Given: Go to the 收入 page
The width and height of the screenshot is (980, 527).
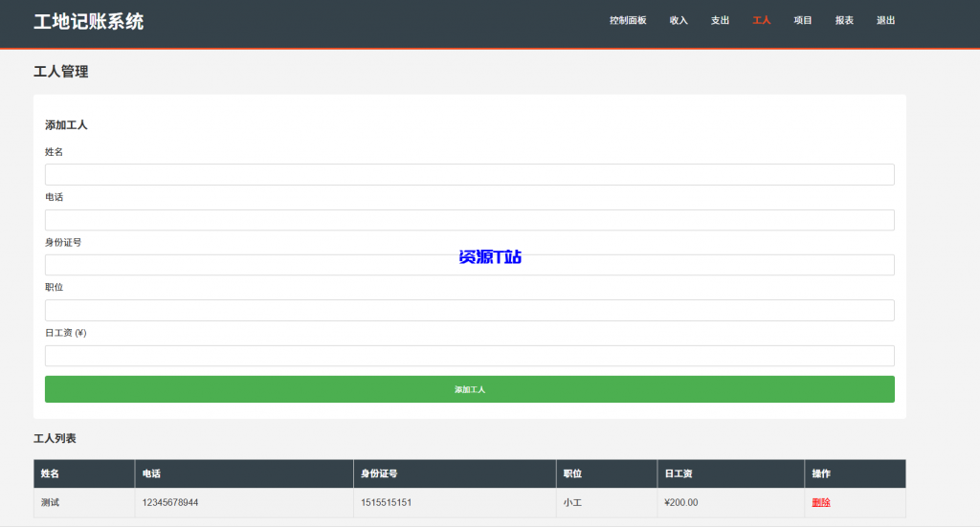Looking at the screenshot, I should coord(679,20).
